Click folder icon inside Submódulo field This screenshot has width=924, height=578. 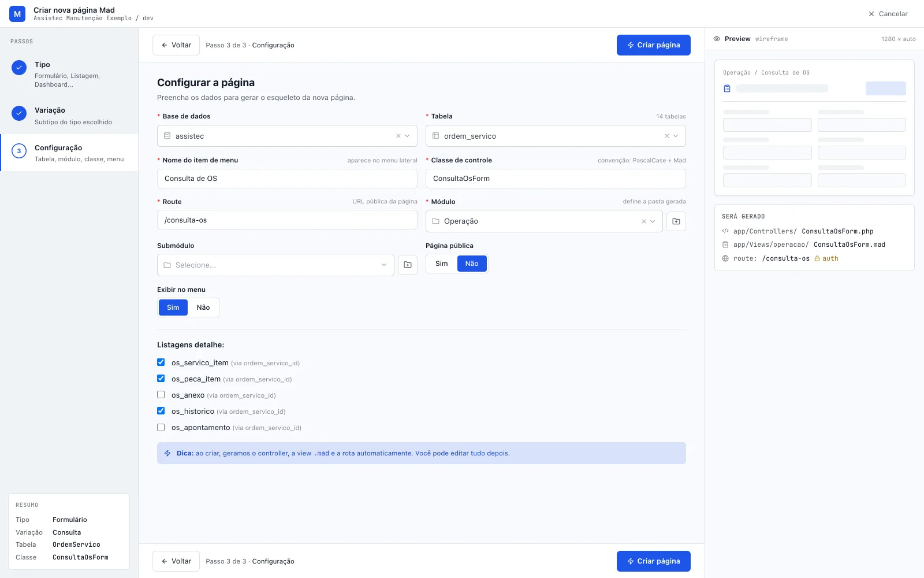[x=167, y=265]
